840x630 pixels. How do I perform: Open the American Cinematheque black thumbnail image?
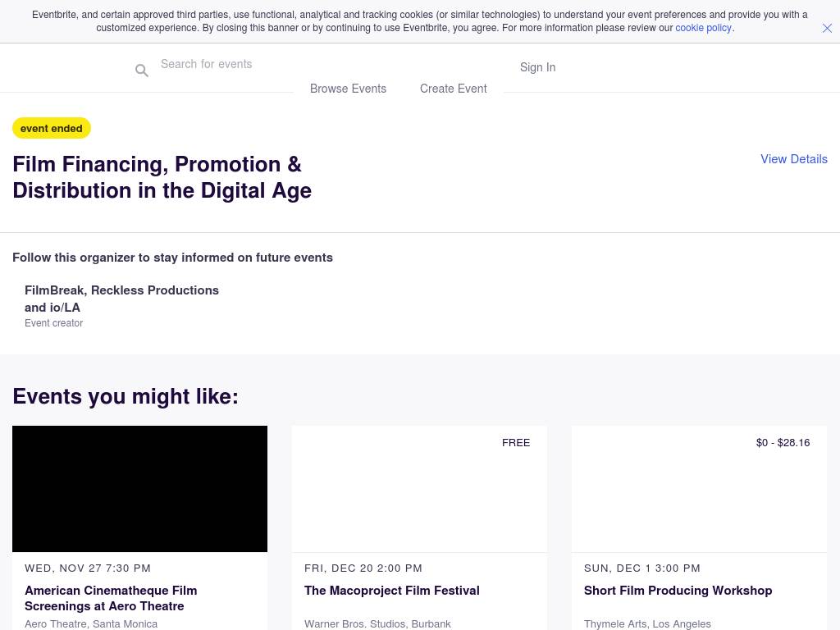139,489
